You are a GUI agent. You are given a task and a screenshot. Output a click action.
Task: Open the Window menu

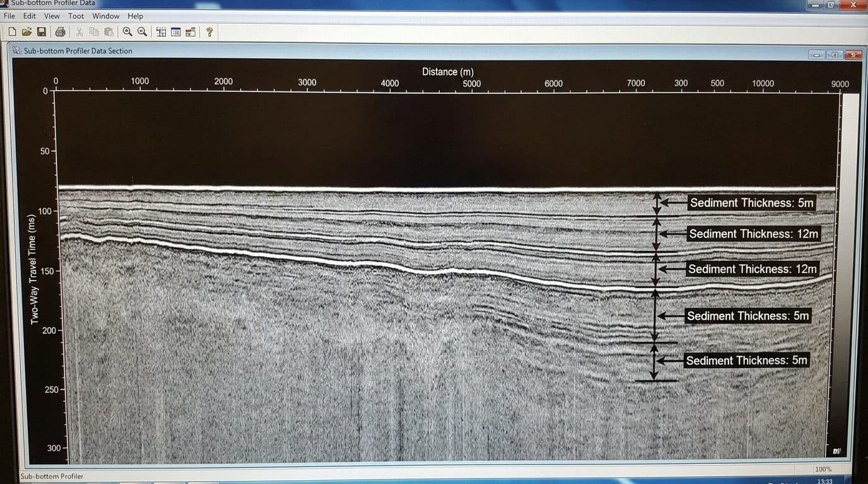105,16
